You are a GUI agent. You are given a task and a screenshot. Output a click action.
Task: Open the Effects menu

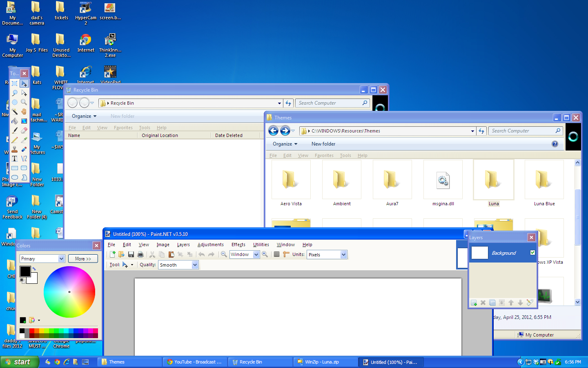click(238, 245)
